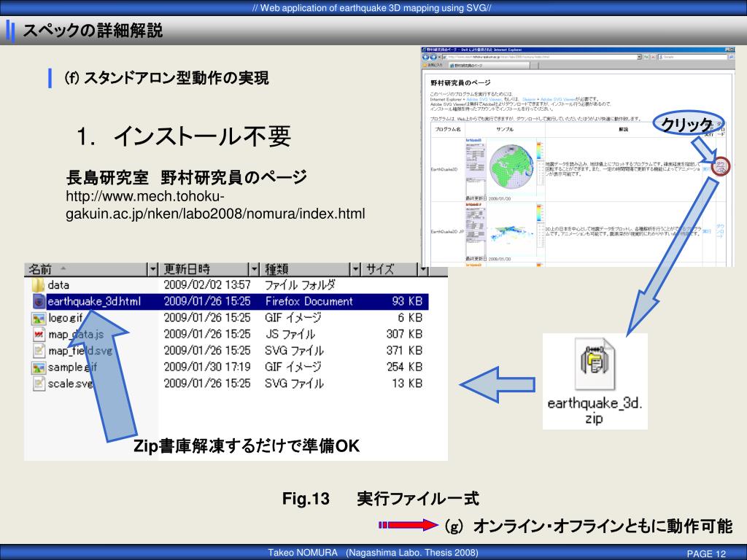Expand the browser address bar history dropdown
The image size is (747, 560).
(x=639, y=57)
